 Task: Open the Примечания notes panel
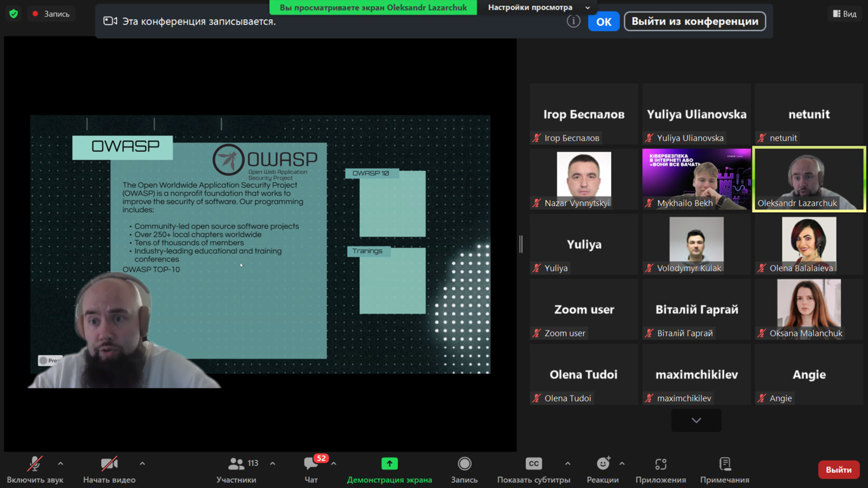coord(724,470)
